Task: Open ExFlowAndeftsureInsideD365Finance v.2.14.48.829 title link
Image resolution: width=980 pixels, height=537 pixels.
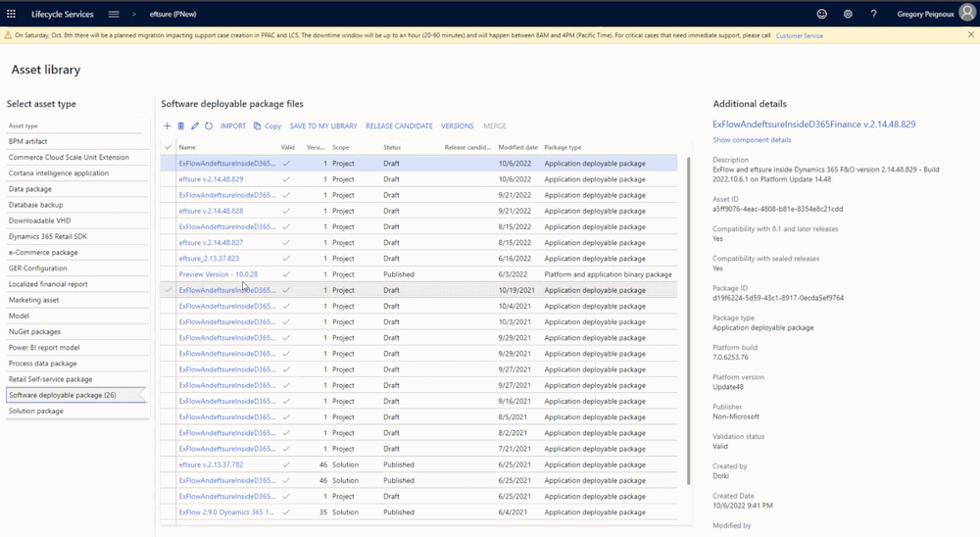Action: coord(813,124)
